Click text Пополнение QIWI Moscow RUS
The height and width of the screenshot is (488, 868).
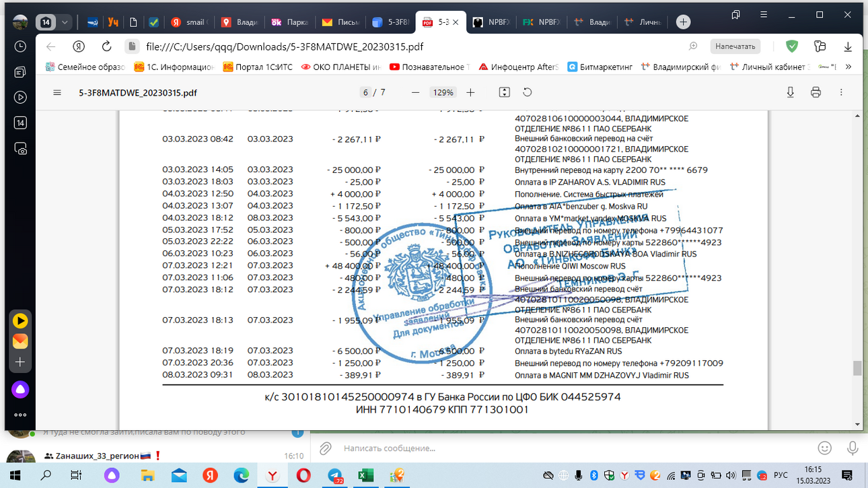pos(570,266)
